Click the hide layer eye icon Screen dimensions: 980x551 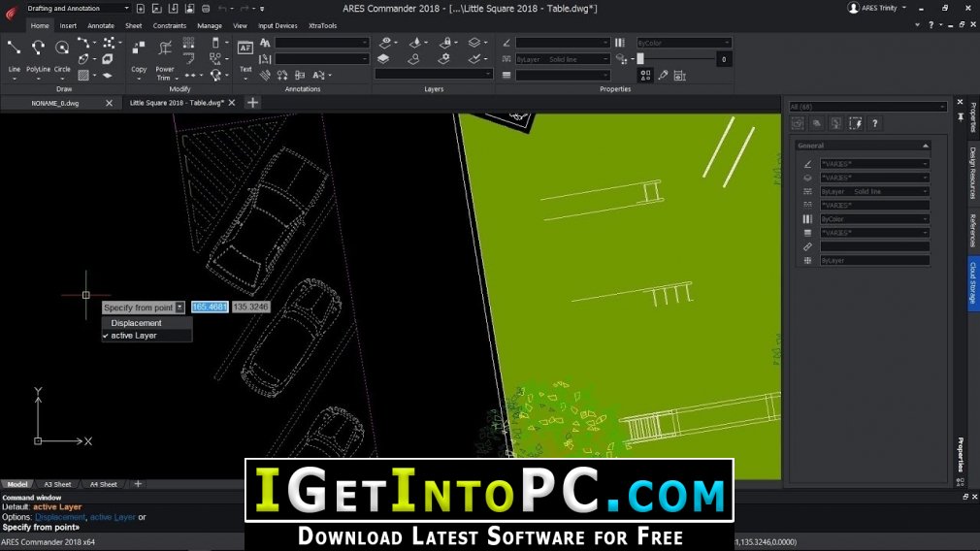click(x=385, y=43)
